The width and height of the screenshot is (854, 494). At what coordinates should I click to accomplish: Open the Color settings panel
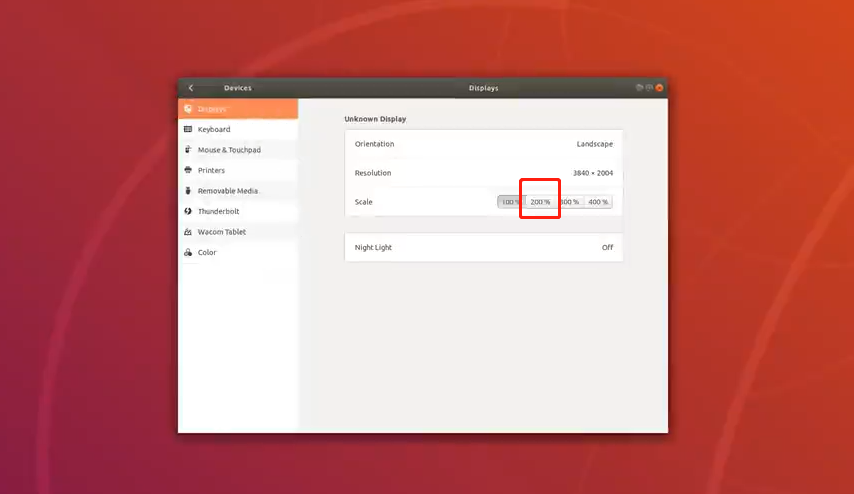click(x=238, y=253)
